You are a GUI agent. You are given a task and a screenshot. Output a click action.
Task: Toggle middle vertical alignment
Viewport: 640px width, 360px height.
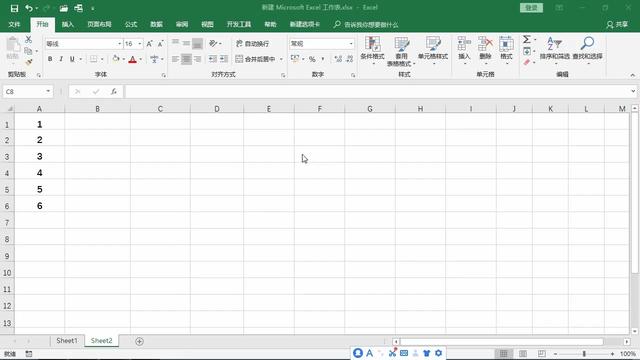pos(186,43)
